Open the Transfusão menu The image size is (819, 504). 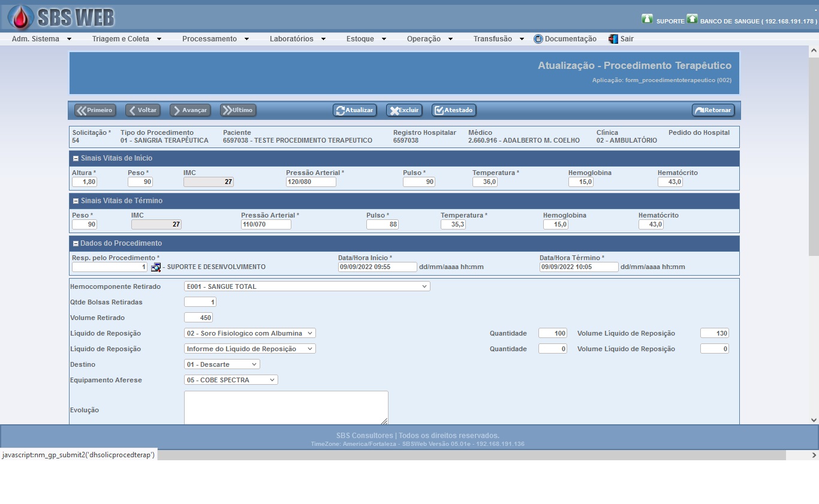point(498,39)
